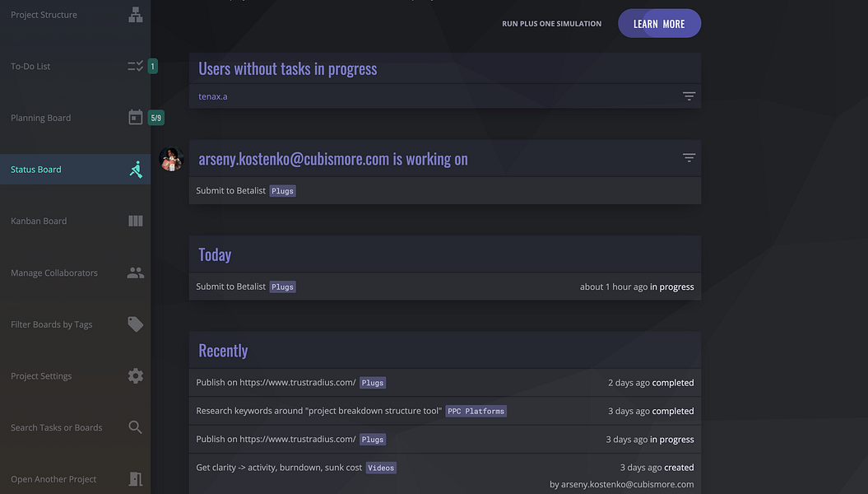Open the To-Do List checklist icon
868x494 pixels.
[136, 67]
